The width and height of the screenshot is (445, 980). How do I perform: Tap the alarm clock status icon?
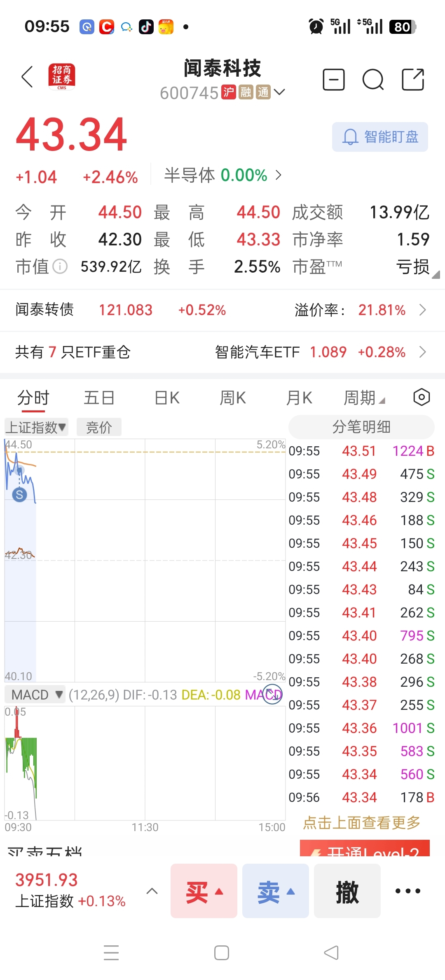click(x=316, y=27)
